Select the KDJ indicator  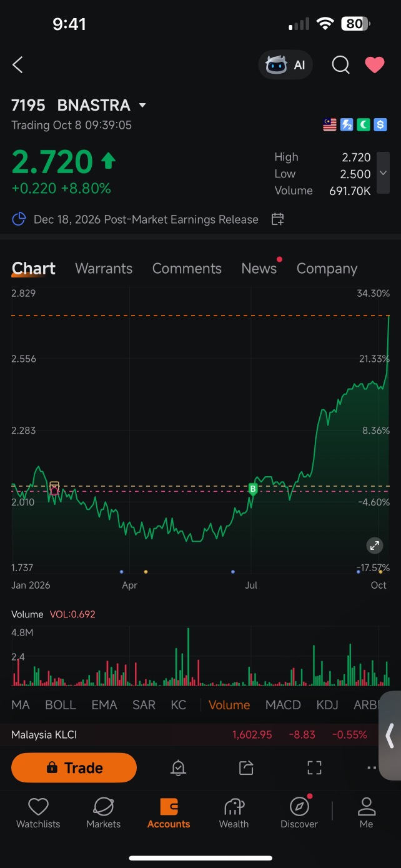[x=327, y=705]
